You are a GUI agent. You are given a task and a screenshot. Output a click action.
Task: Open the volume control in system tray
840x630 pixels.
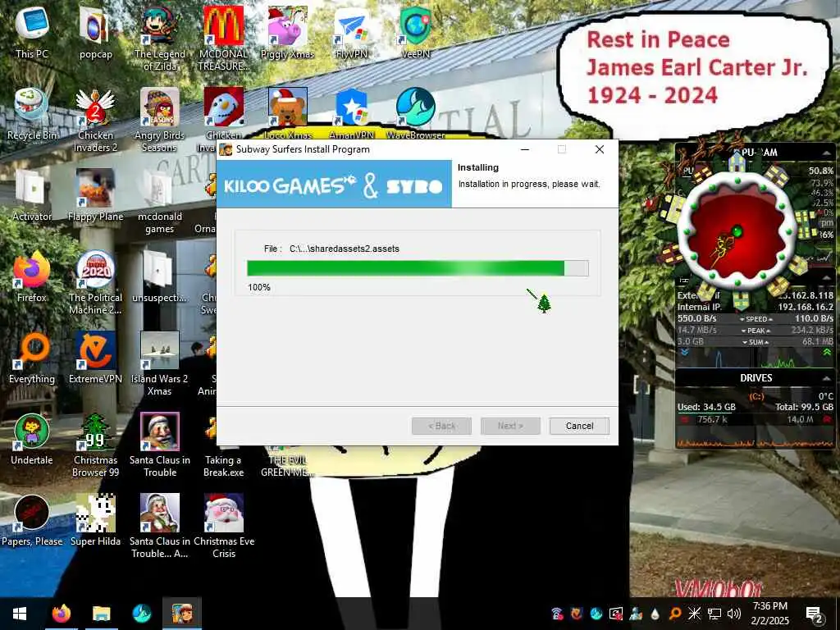tap(734, 614)
